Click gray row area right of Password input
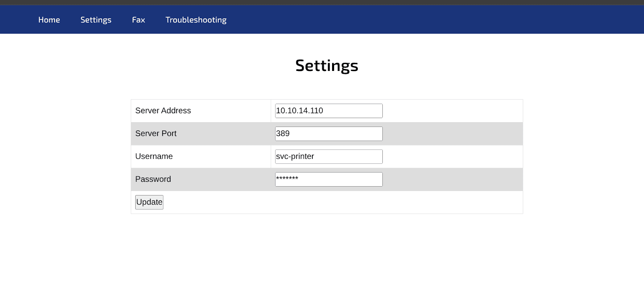The image size is (644, 291). [x=451, y=179]
